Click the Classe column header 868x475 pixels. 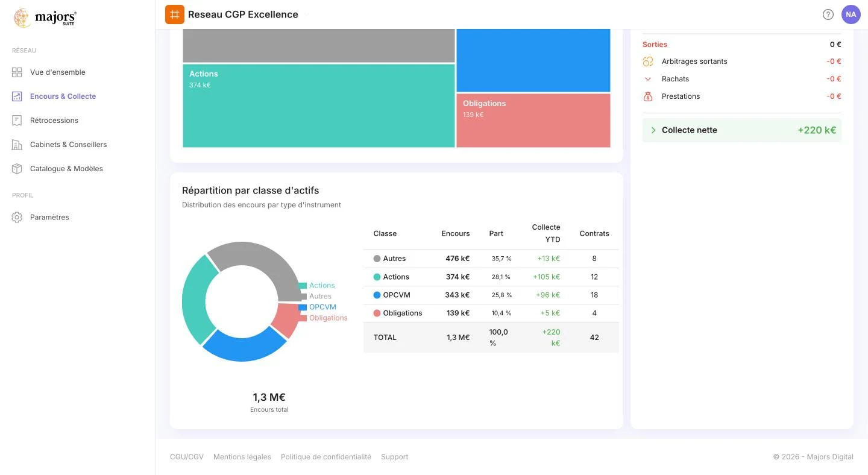[x=385, y=233]
